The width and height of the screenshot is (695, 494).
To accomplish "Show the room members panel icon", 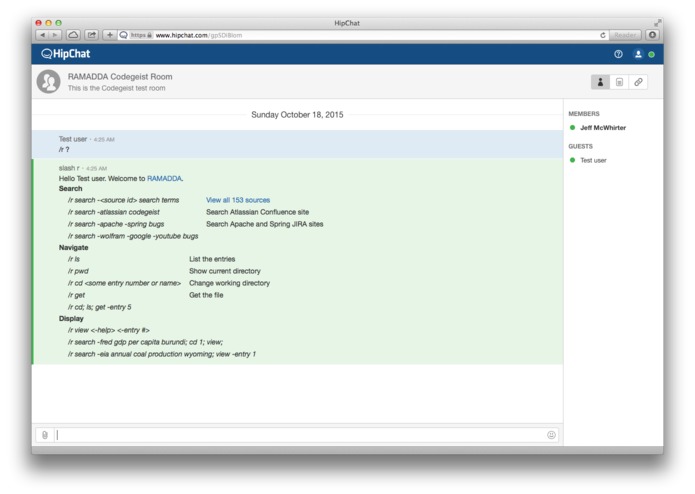I will click(600, 82).
